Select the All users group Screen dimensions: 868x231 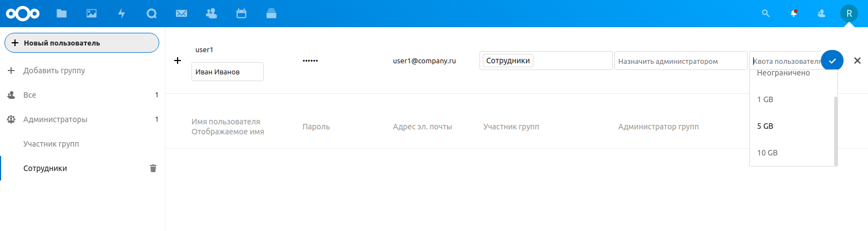82,95
